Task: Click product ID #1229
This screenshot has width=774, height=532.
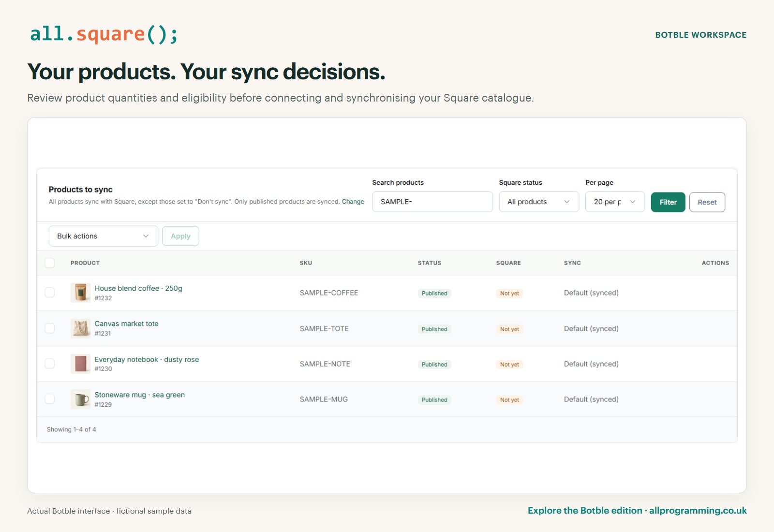Action: click(x=103, y=404)
